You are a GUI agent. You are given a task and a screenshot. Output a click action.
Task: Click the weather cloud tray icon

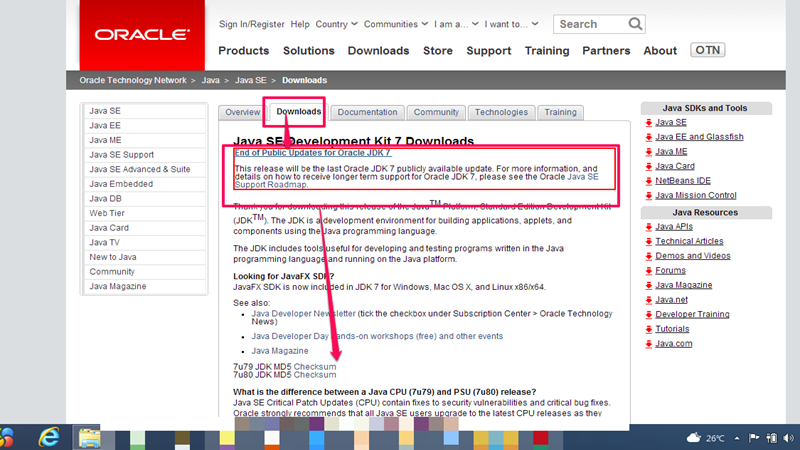click(x=694, y=438)
